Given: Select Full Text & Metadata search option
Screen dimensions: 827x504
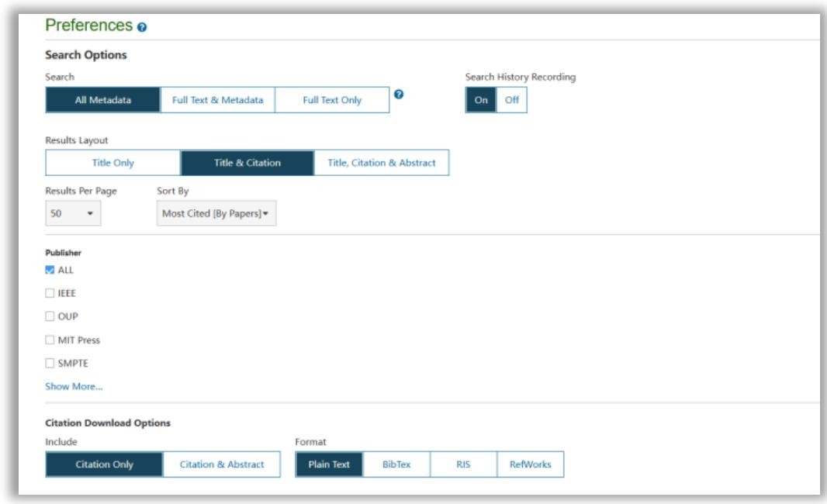Looking at the screenshot, I should click(x=217, y=100).
